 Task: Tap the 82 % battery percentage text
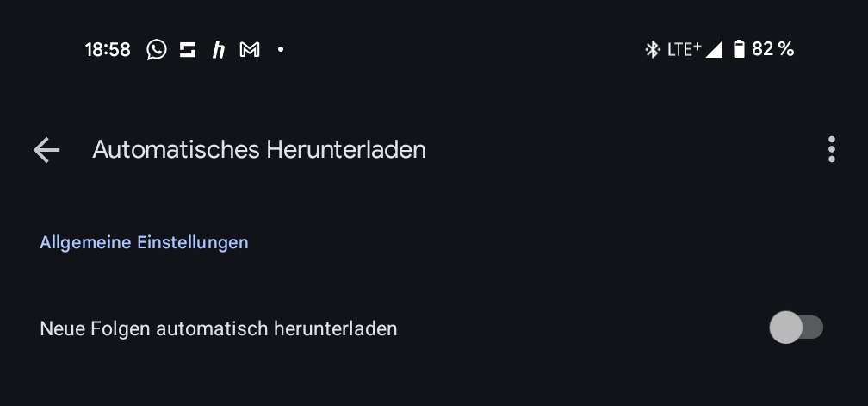click(772, 49)
